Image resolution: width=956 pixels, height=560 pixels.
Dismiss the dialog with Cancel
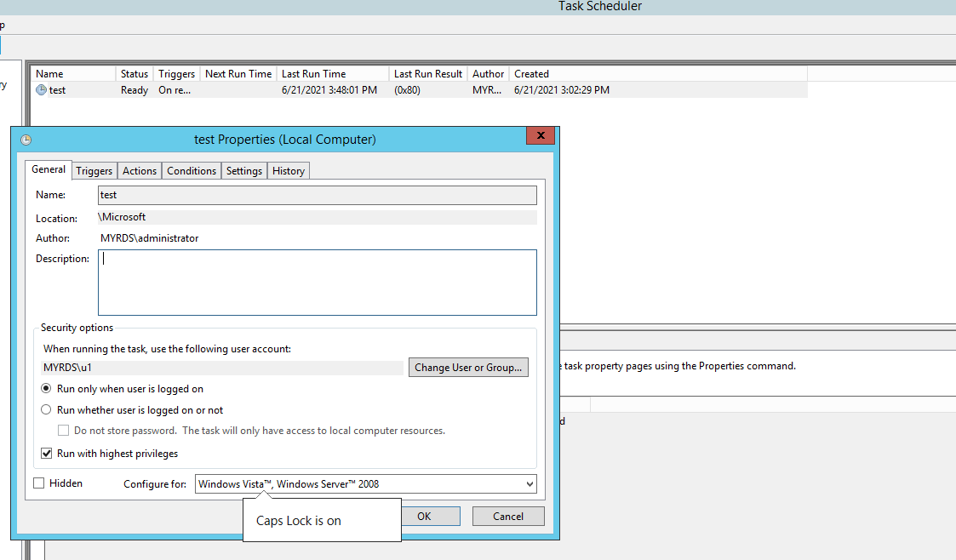pyautogui.click(x=507, y=516)
